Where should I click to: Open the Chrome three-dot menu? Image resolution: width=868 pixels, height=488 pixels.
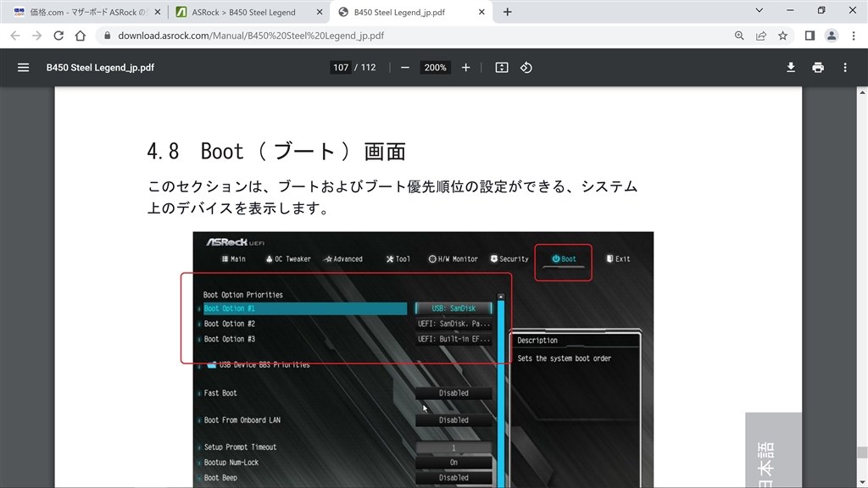[854, 36]
